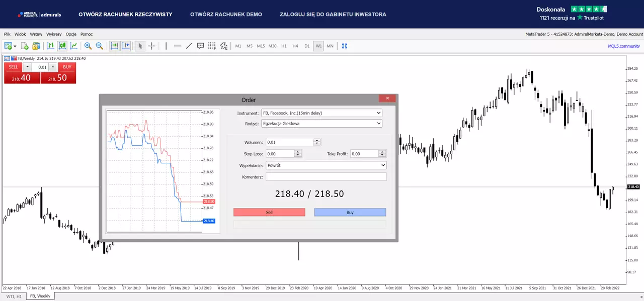The height and width of the screenshot is (301, 644).
Task: Open the fullscreen toggle icon
Action: (345, 46)
